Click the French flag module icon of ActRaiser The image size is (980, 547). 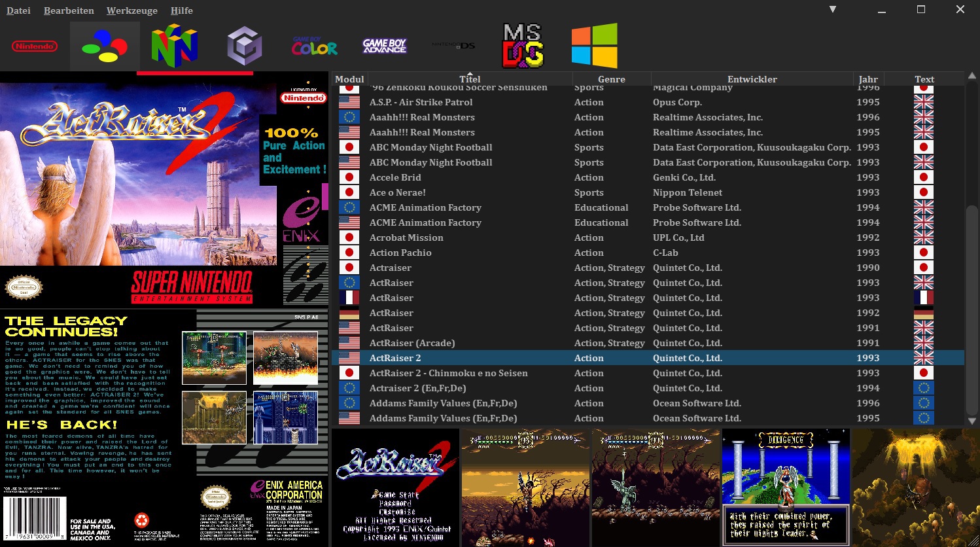click(x=349, y=298)
